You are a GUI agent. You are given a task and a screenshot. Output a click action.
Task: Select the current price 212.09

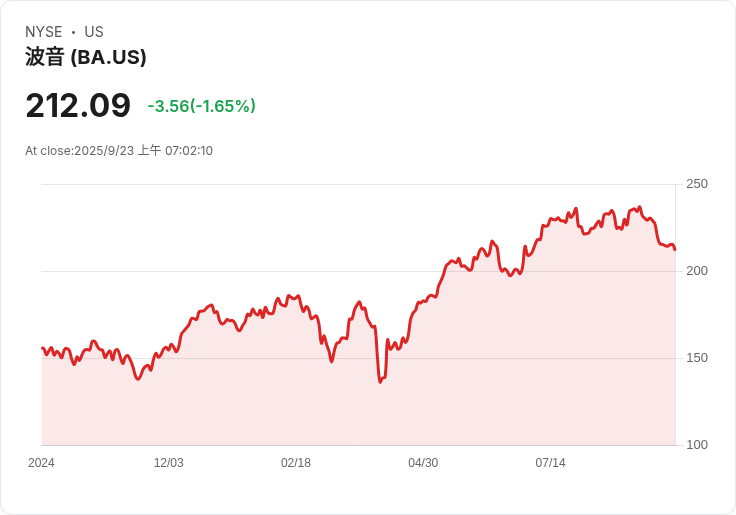click(78, 105)
